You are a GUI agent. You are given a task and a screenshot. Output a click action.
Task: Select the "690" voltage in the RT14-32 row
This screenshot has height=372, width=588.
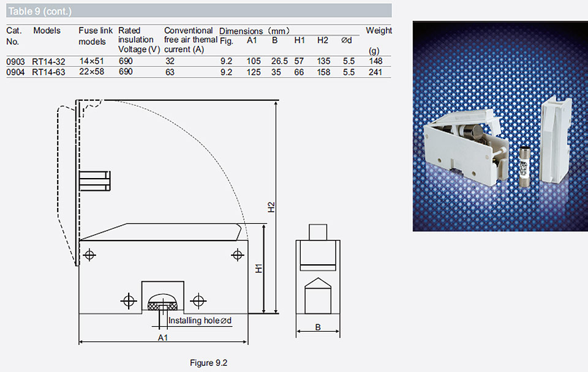pos(126,61)
